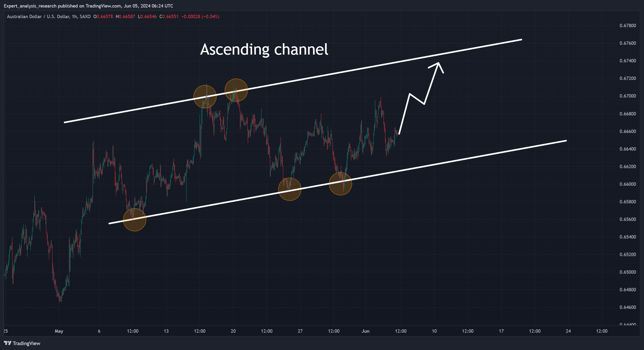This screenshot has height=350, width=644.
Task: Click the 0.66600 price axis label
Action: coord(628,131)
